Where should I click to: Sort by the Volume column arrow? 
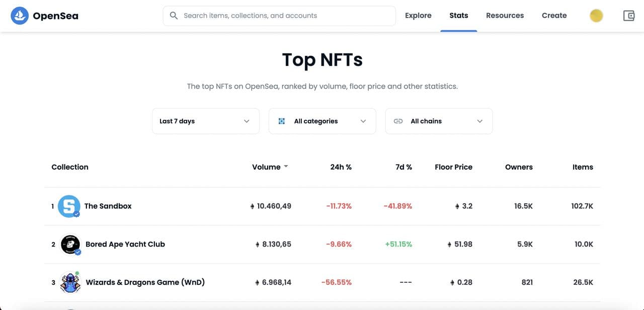coord(286,167)
